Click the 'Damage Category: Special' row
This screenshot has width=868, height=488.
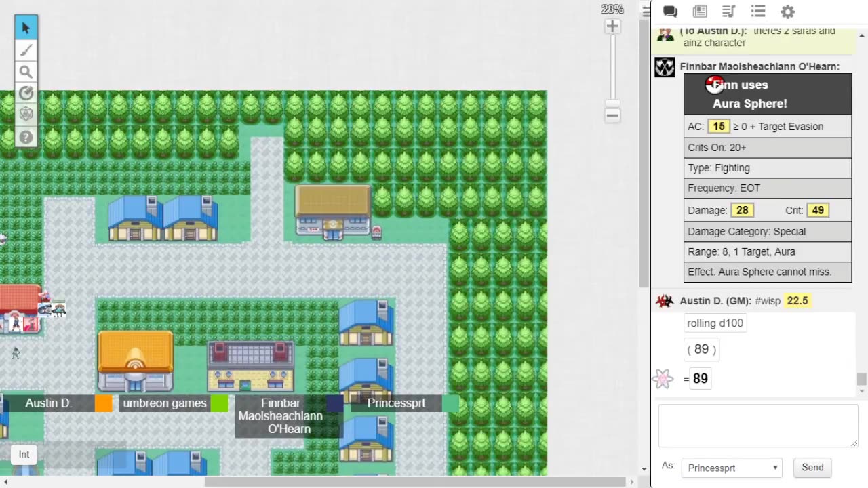coord(768,232)
